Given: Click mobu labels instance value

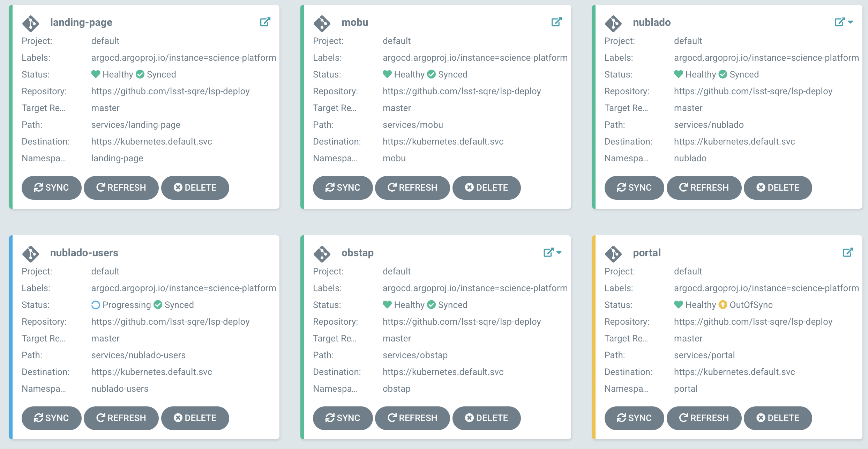Looking at the screenshot, I should 475,58.
